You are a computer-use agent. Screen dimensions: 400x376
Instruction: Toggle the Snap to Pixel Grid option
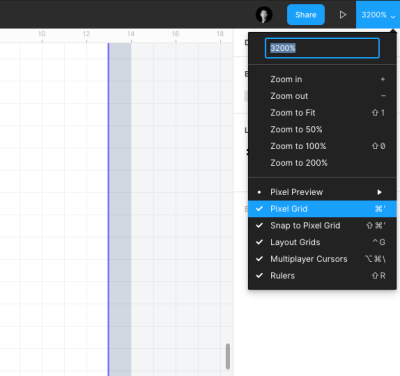(322, 225)
